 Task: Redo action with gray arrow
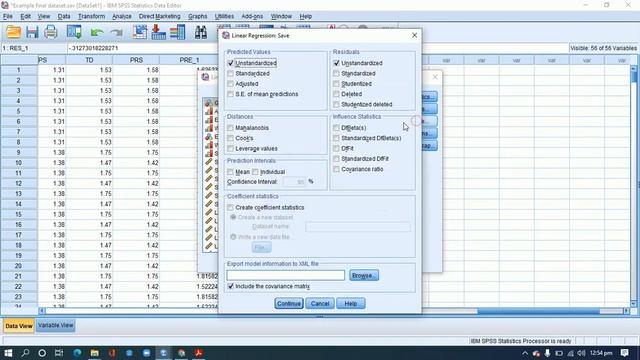click(116, 32)
